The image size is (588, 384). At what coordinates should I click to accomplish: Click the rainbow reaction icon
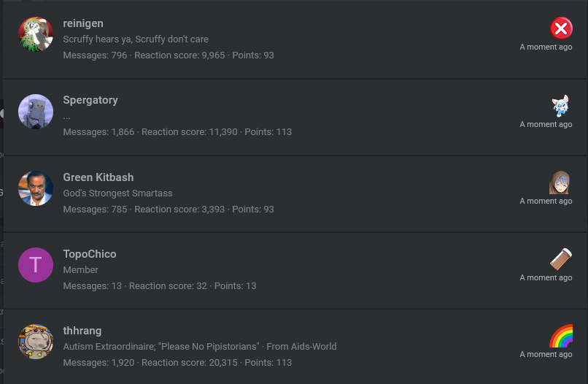click(x=561, y=336)
